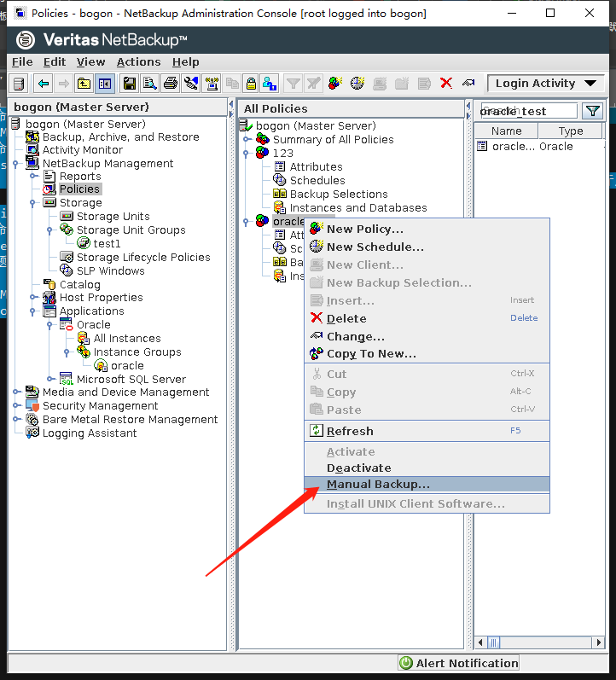The image size is (616, 680).
Task: Select Policies in the left tree
Action: pos(79,189)
